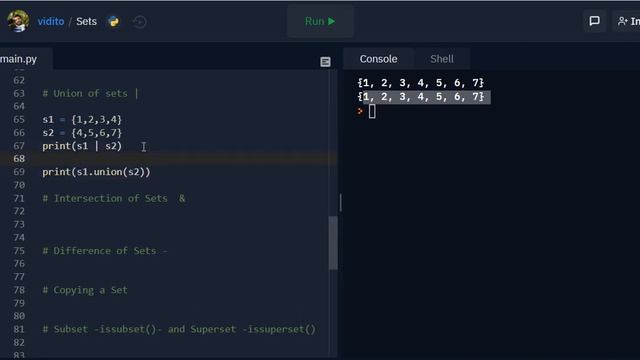This screenshot has height=360, width=640.
Task: Click the Python language icon
Action: coord(114,22)
